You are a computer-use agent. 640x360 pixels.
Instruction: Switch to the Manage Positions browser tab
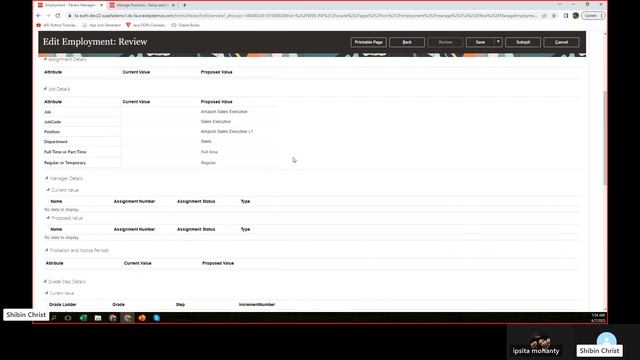[x=141, y=5]
